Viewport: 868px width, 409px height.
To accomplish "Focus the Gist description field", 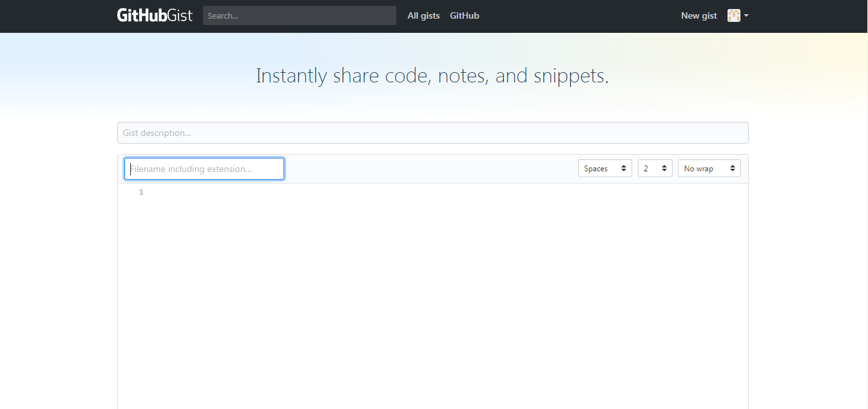I will (x=432, y=133).
